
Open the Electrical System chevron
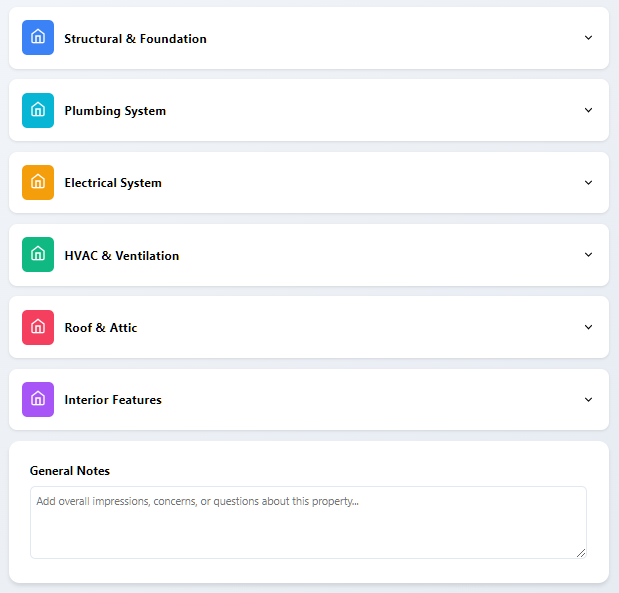click(588, 183)
